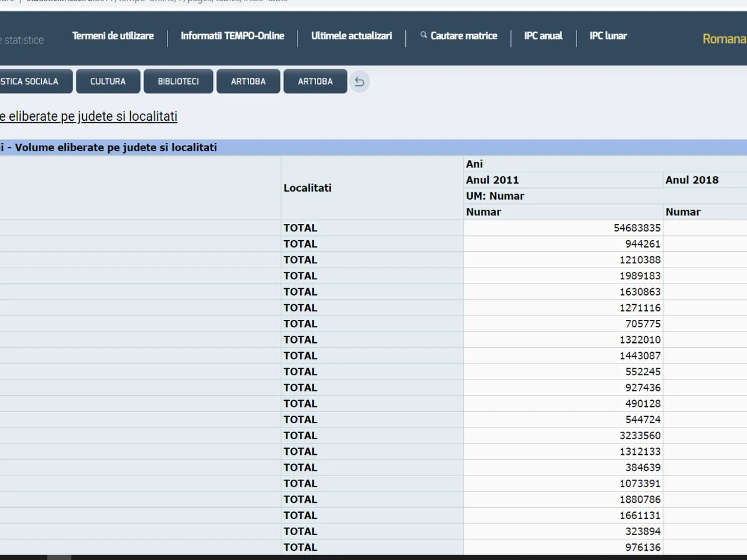Select the BIBLIOTECI breadcrumb button
The width and height of the screenshot is (747, 560).
tap(178, 82)
